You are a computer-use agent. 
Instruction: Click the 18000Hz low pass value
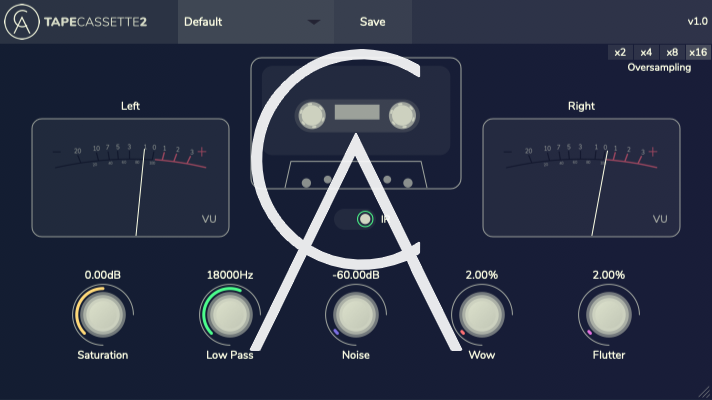click(x=230, y=275)
